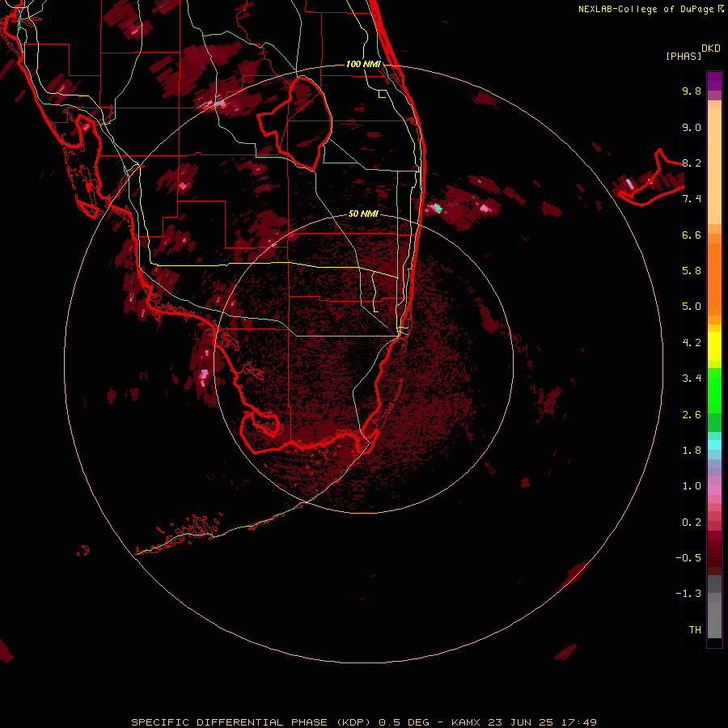Click the cyan segment of color bar
The image size is (728, 728).
(x=714, y=445)
